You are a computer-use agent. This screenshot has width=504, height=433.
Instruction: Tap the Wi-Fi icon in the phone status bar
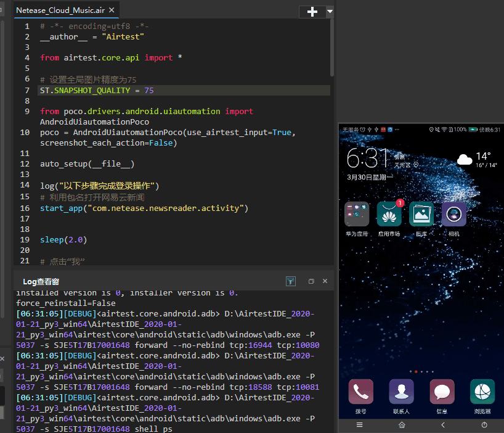tap(444, 130)
